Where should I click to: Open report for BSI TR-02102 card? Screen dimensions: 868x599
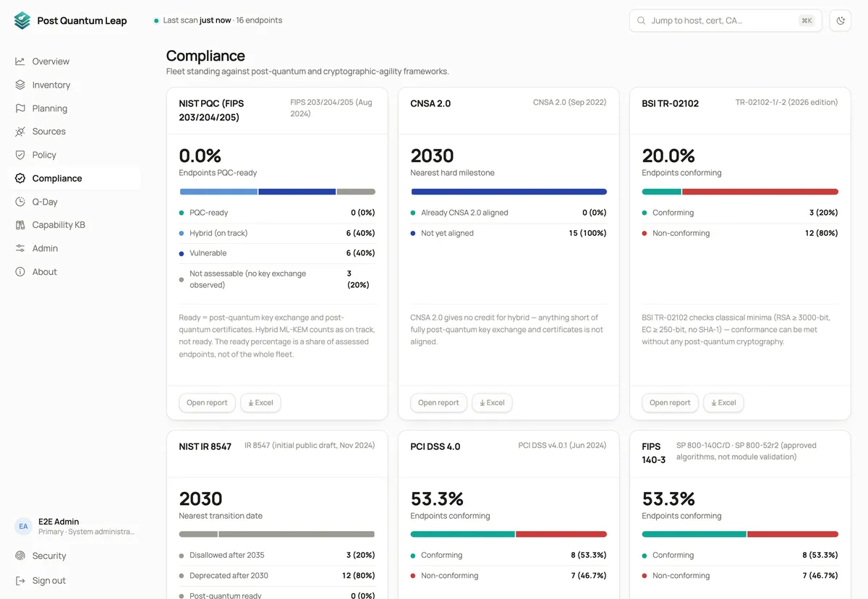coord(670,403)
